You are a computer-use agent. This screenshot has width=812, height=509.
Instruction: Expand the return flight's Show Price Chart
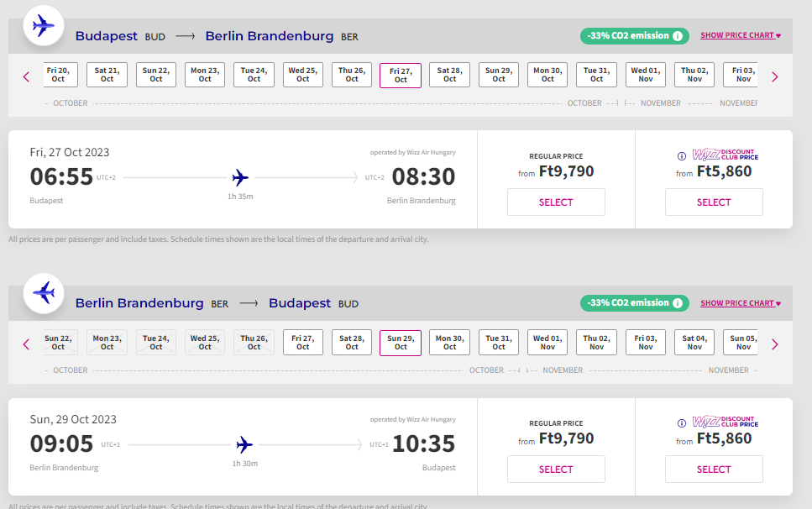[x=741, y=303]
